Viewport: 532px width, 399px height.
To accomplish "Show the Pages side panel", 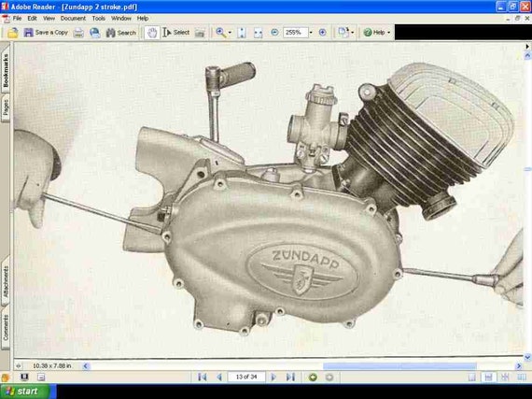I will (x=6, y=108).
